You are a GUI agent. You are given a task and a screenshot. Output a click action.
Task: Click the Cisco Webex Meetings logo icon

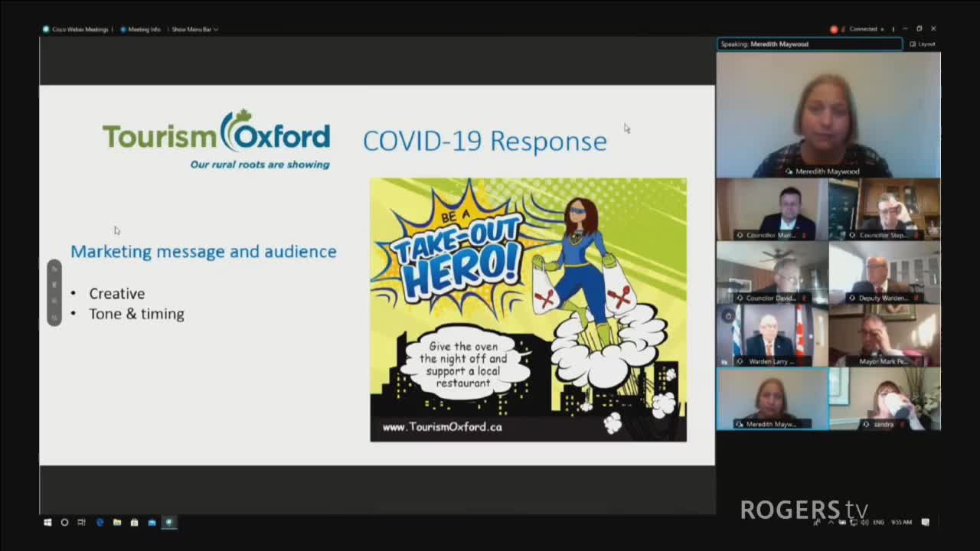coord(46,29)
